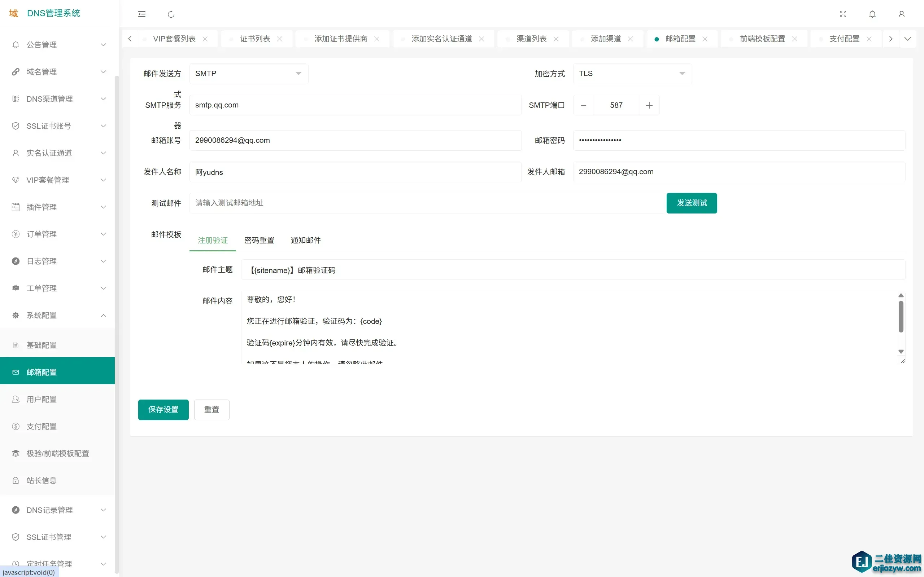Decrease the SMTP port with the minus button

583,105
